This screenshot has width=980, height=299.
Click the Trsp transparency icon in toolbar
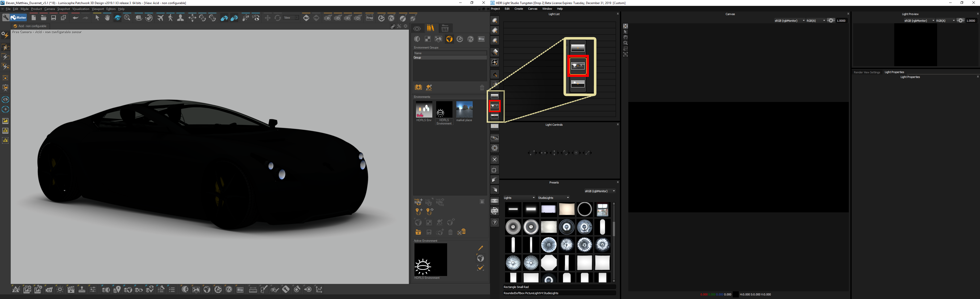point(369,18)
